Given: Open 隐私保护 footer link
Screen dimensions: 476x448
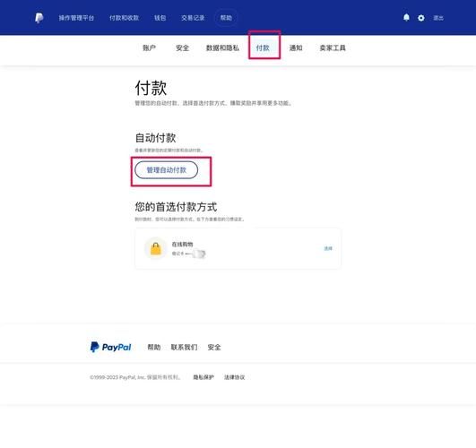Looking at the screenshot, I should coord(203,377).
